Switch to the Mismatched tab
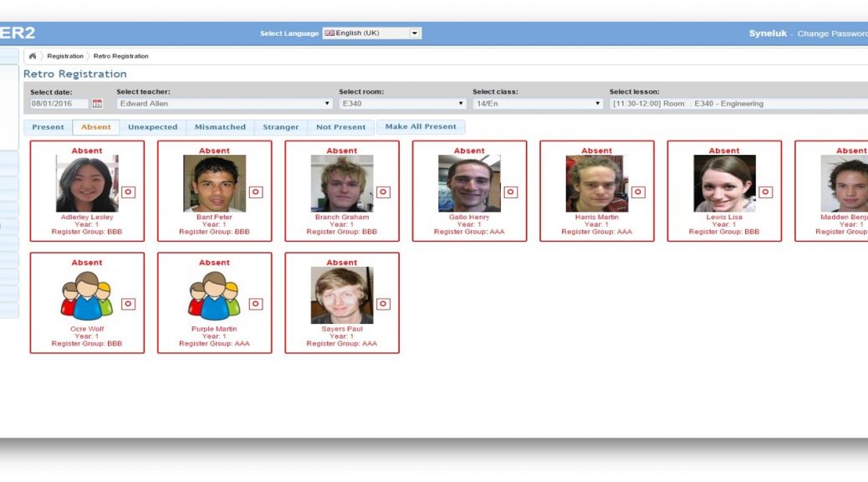This screenshot has height=482, width=868. (220, 127)
